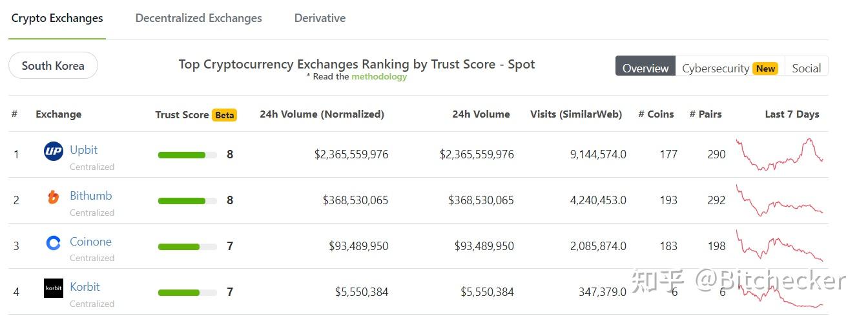Click the Upbit exchange logo icon

pyautogui.click(x=53, y=152)
